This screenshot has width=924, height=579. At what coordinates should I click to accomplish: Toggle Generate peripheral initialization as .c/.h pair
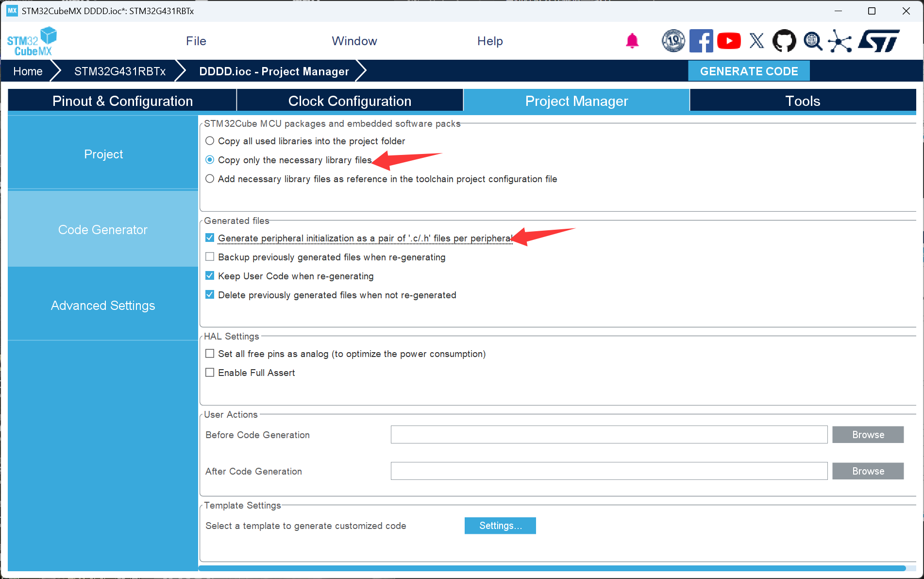(x=210, y=238)
